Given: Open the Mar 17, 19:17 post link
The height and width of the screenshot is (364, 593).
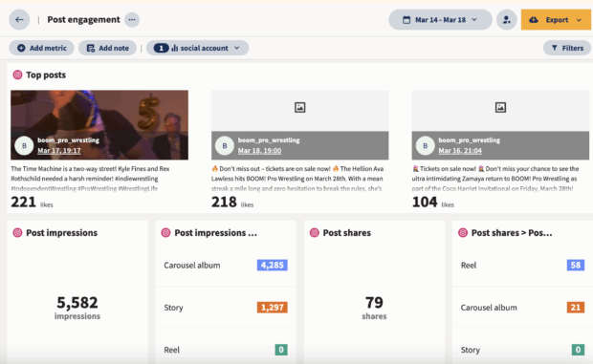Looking at the screenshot, I should point(59,151).
